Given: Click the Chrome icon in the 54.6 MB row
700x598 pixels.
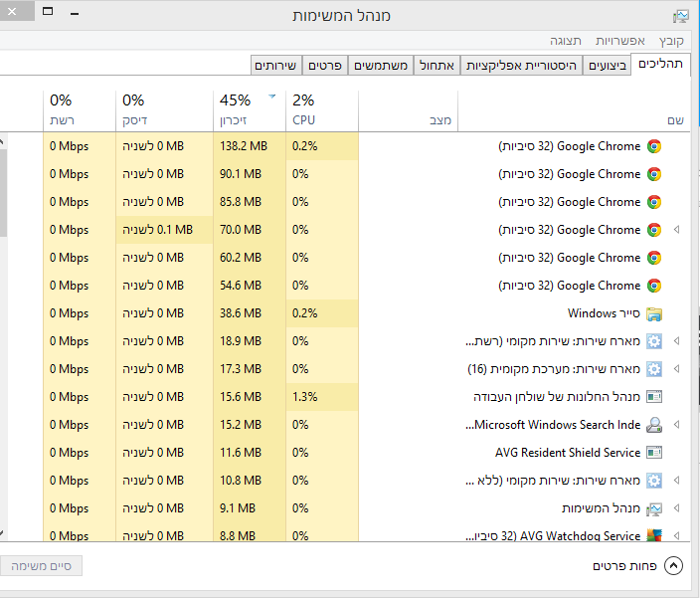Looking at the screenshot, I should point(654,286).
